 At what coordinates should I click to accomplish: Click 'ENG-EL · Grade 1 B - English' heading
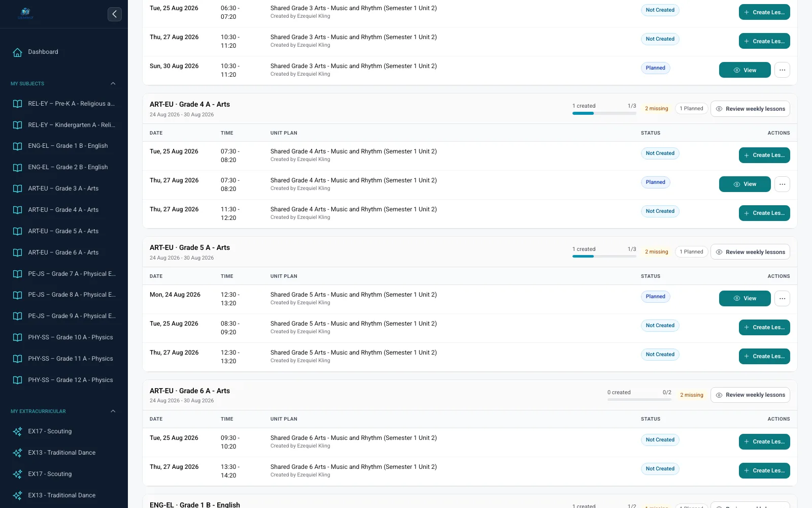(x=195, y=504)
